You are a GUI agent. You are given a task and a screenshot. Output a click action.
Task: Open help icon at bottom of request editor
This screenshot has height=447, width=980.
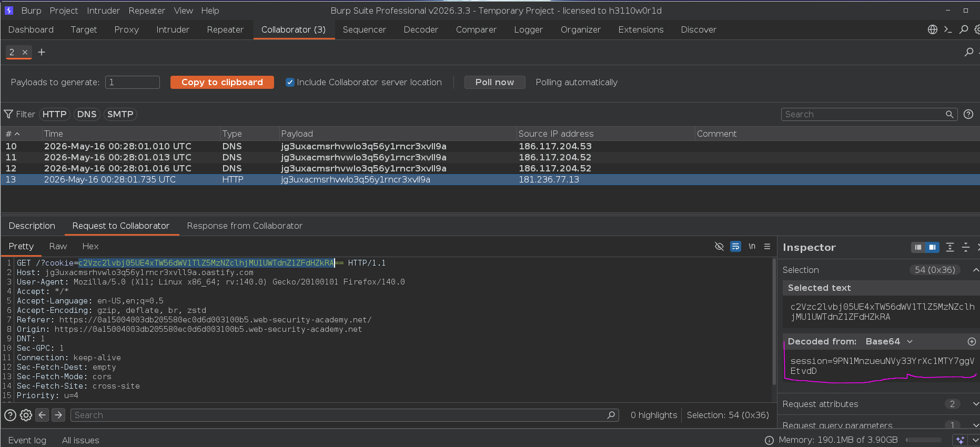click(10, 415)
